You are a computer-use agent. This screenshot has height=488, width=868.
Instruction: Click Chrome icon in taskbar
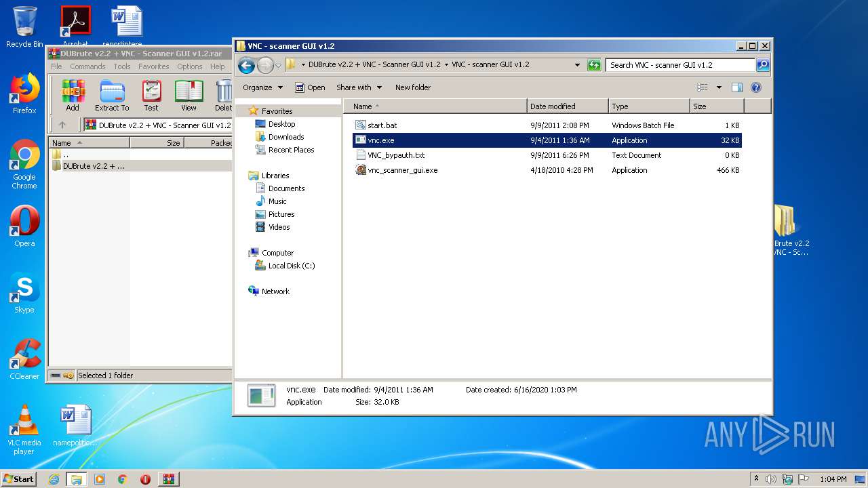[x=123, y=479]
